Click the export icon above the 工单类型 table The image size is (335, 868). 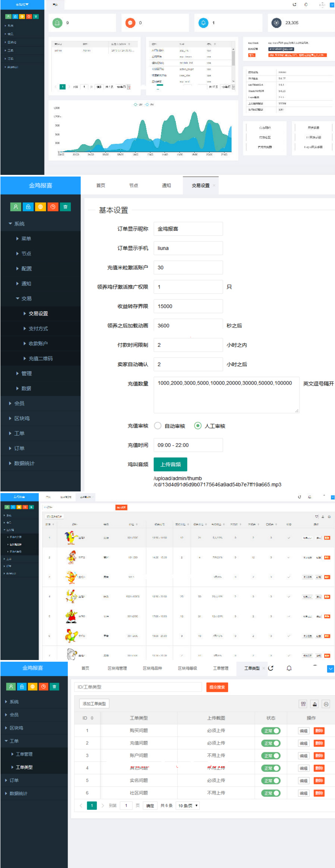click(314, 704)
